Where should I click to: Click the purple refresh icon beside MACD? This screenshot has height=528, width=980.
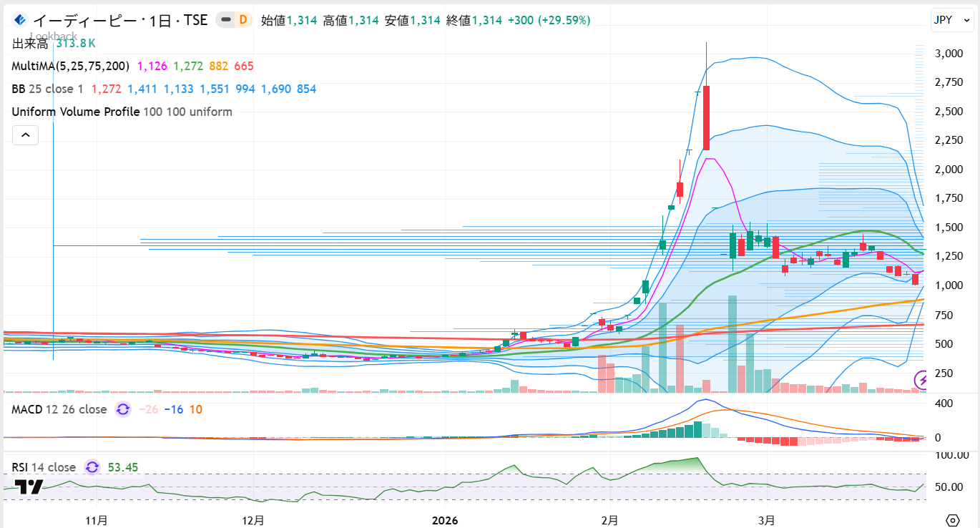point(123,409)
